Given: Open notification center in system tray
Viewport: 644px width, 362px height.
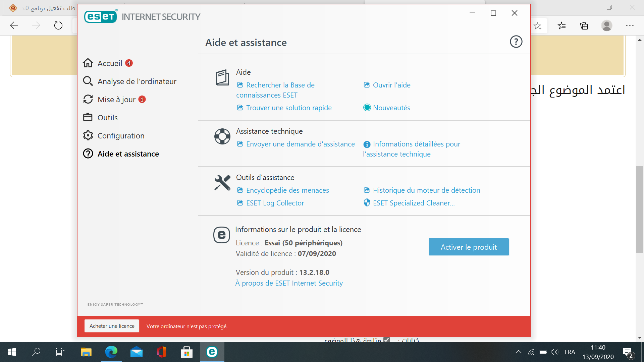Looking at the screenshot, I should [628, 352].
